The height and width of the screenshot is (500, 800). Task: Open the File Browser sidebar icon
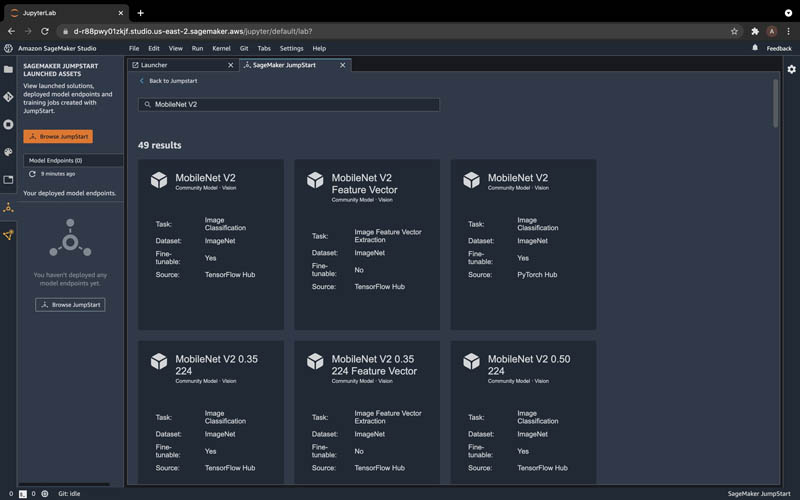[8, 69]
